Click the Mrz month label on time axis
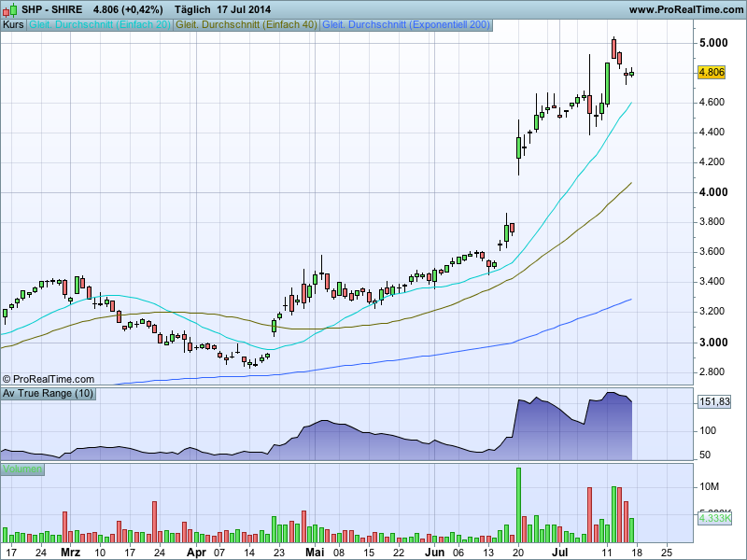The height and width of the screenshot is (560, 747). 71,553
